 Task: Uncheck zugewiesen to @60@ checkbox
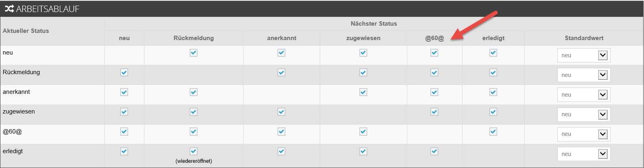point(434,111)
